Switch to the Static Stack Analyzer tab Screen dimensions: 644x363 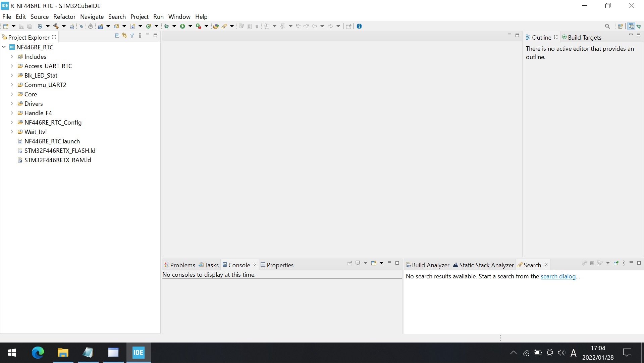483,265
